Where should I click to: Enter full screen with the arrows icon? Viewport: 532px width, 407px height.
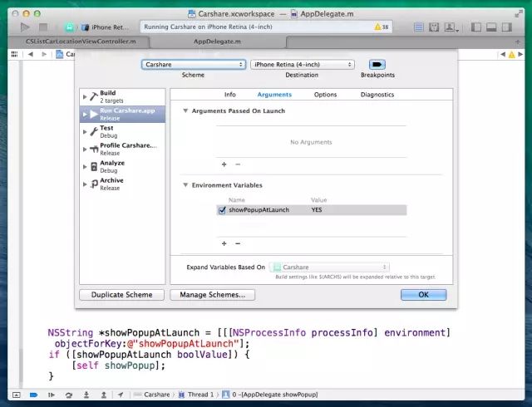[x=519, y=14]
